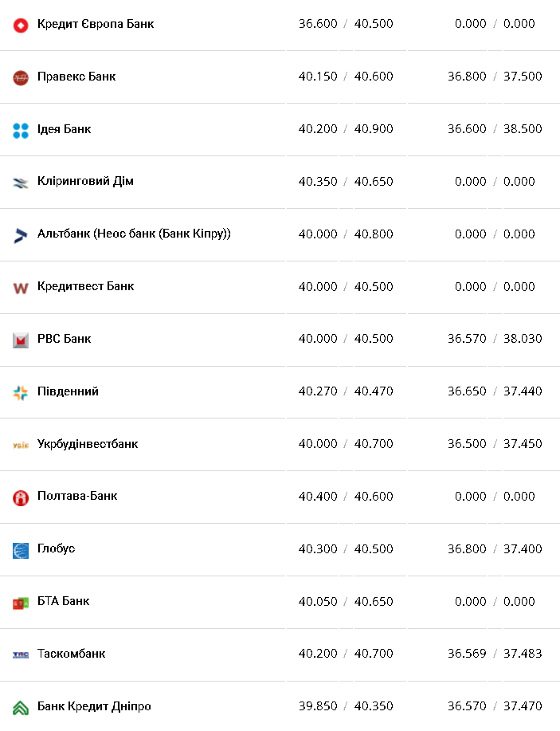Click the Альтбанк arrow logo icon
560x731 pixels.
(x=21, y=235)
